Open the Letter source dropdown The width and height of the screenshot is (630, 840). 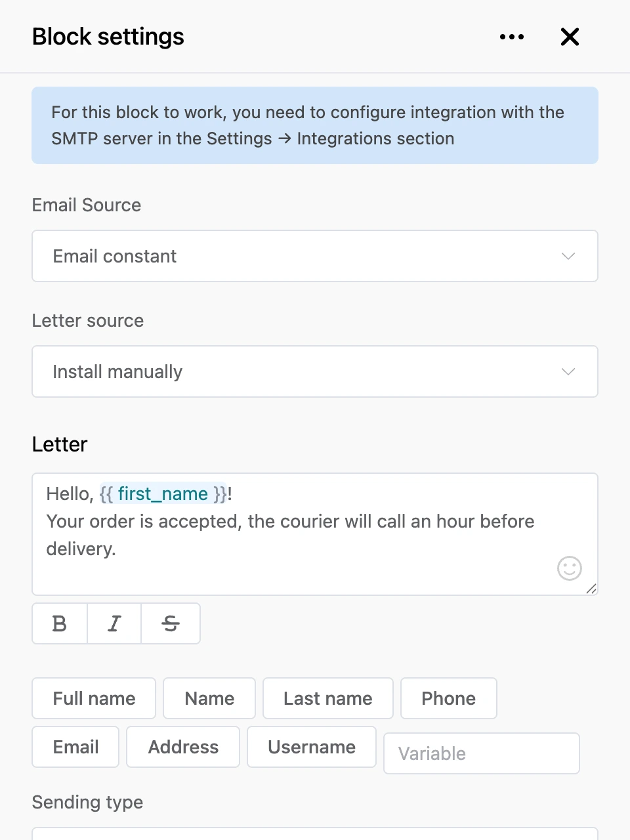pyautogui.click(x=315, y=371)
